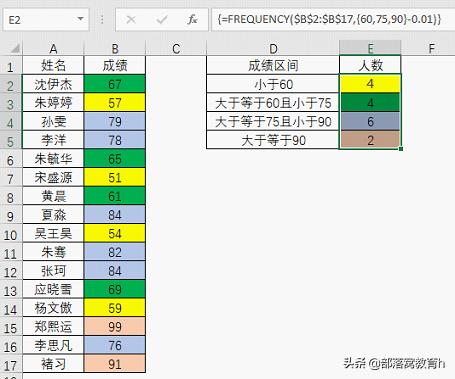Screen dimensions: 455x379
Task: Click the Enter checkmark formula bar icon
Action: tap(162, 20)
